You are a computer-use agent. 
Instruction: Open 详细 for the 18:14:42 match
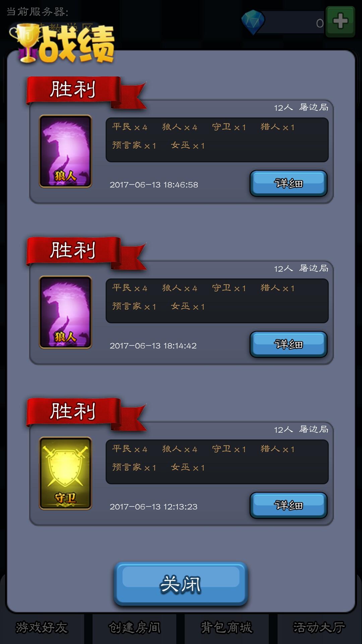point(289,344)
